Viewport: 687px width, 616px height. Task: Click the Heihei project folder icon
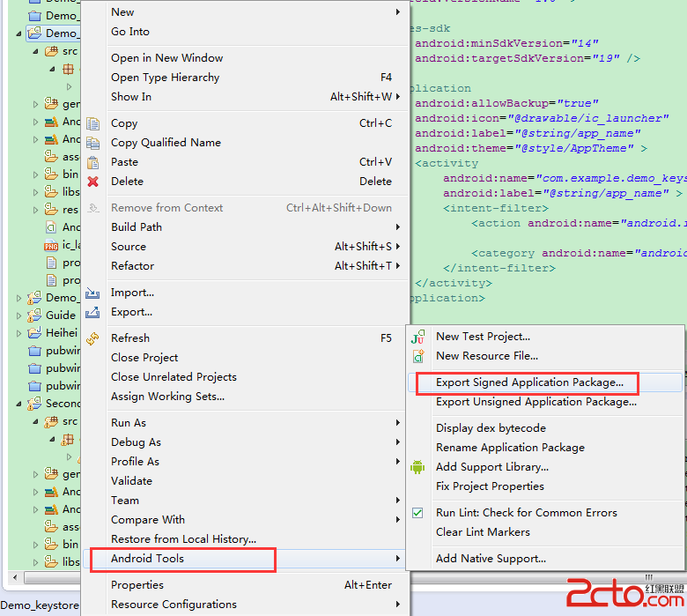pyautogui.click(x=34, y=333)
